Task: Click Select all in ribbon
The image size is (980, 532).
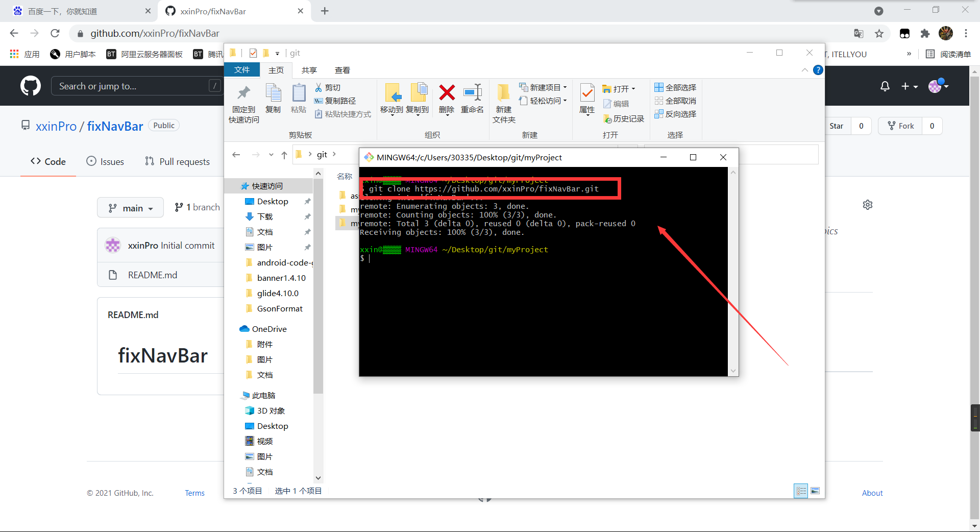Action: (675, 88)
